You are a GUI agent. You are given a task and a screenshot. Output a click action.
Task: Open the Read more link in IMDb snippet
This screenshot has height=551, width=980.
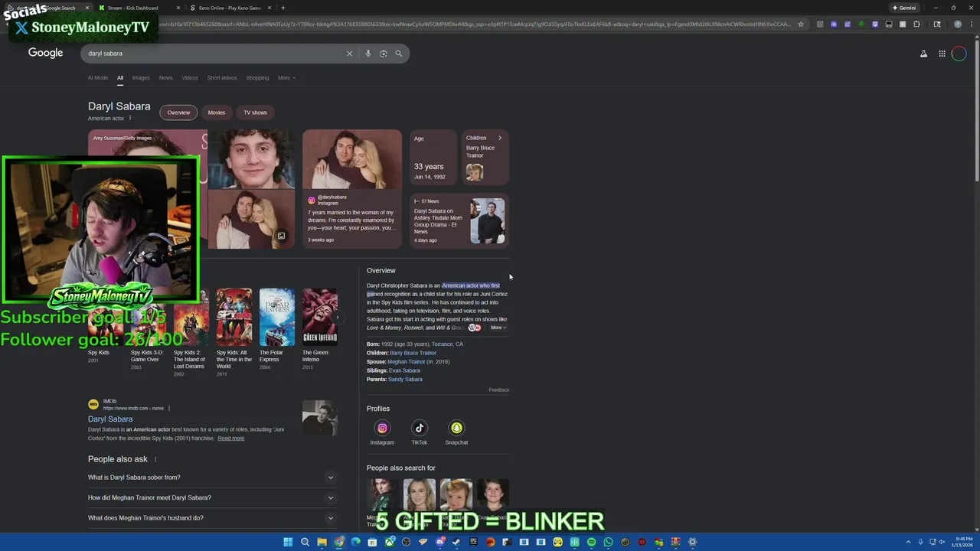point(230,439)
